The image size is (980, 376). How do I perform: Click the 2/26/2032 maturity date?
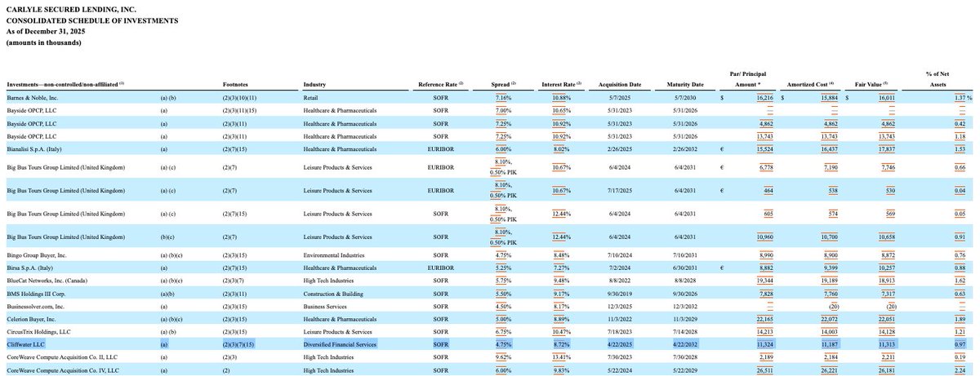[686, 149]
